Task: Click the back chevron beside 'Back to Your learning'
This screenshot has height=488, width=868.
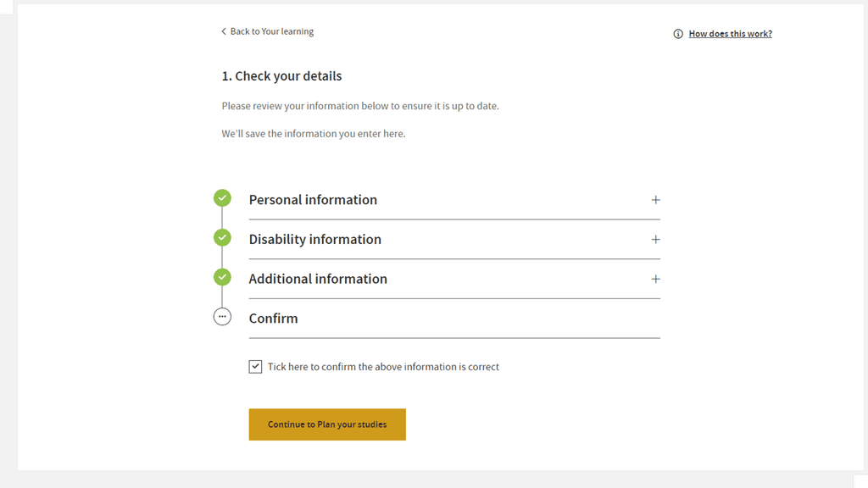Action: click(x=224, y=31)
